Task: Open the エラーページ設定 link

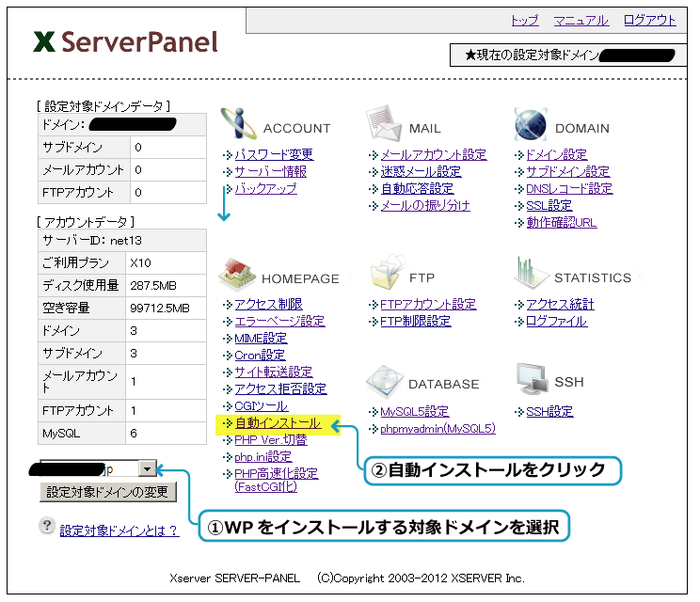Action: coord(279,322)
